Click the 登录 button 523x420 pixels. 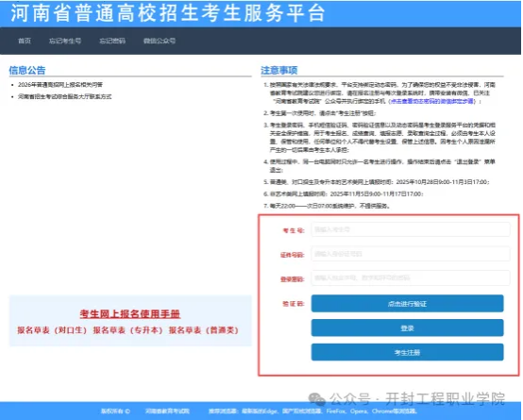(407, 328)
